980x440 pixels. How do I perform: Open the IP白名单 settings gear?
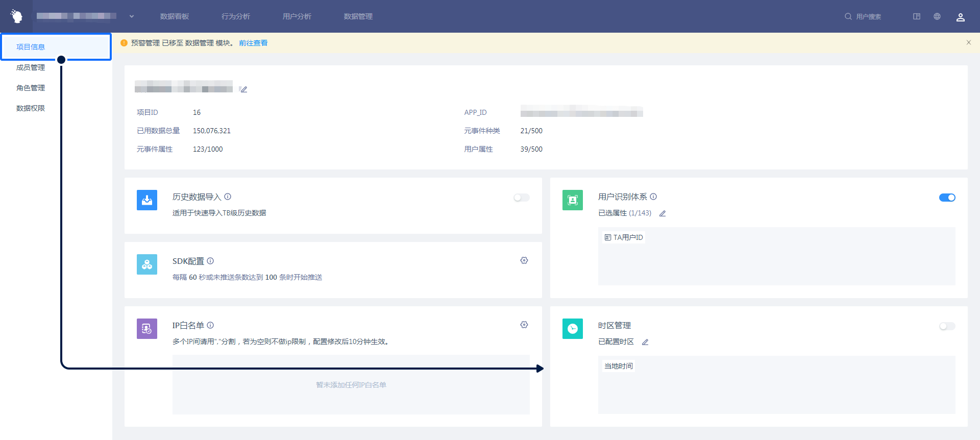coord(524,325)
